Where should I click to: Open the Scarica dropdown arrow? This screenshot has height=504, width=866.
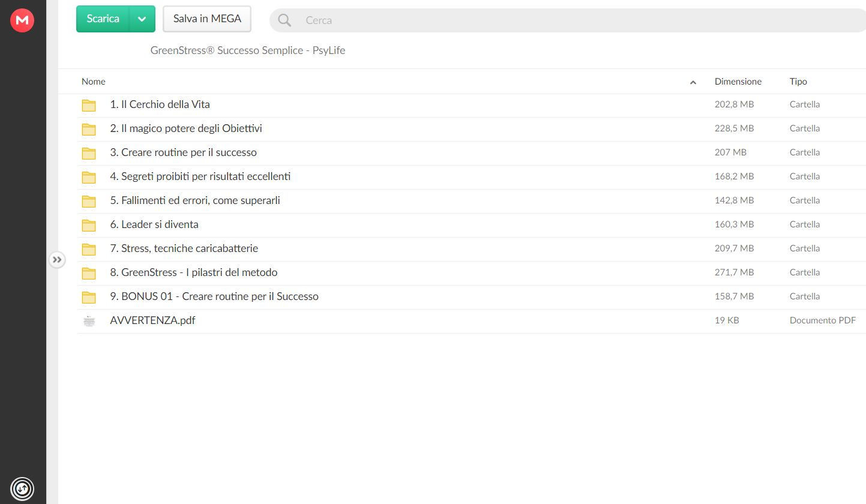(142, 19)
